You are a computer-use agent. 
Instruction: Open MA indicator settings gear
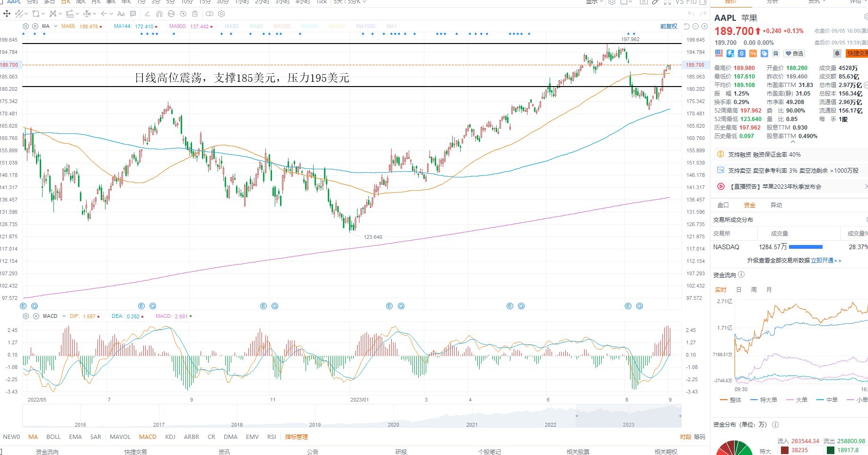[x=26, y=26]
